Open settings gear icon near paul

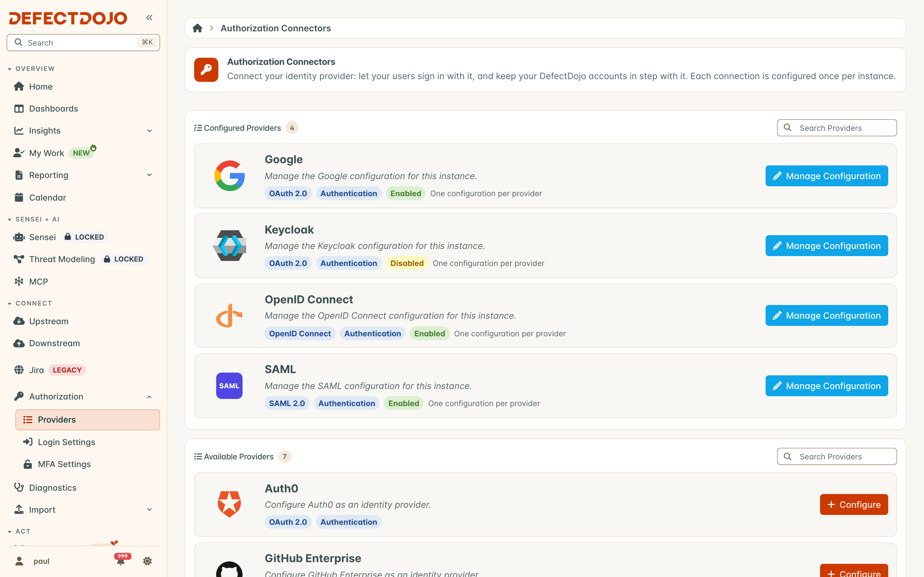[x=147, y=561]
